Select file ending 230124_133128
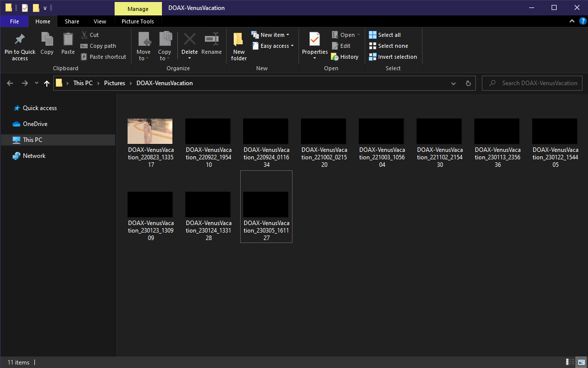Image resolution: width=588 pixels, height=368 pixels. click(208, 217)
